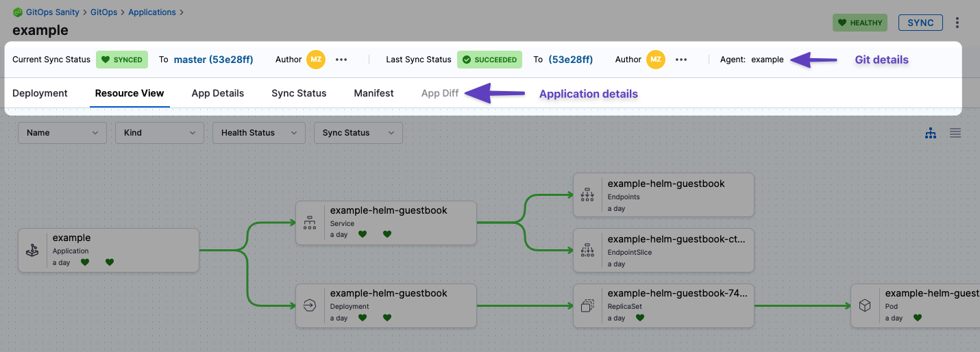Click the Service icon on example-helm-guestbook node
This screenshot has height=352, width=980.
[310, 223]
